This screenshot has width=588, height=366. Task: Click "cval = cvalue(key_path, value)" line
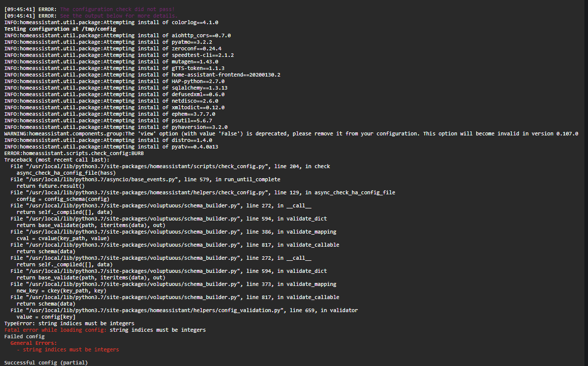63,238
